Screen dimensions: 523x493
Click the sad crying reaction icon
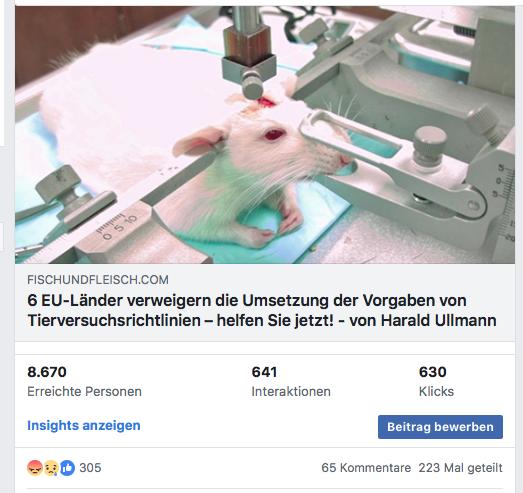(x=51, y=468)
